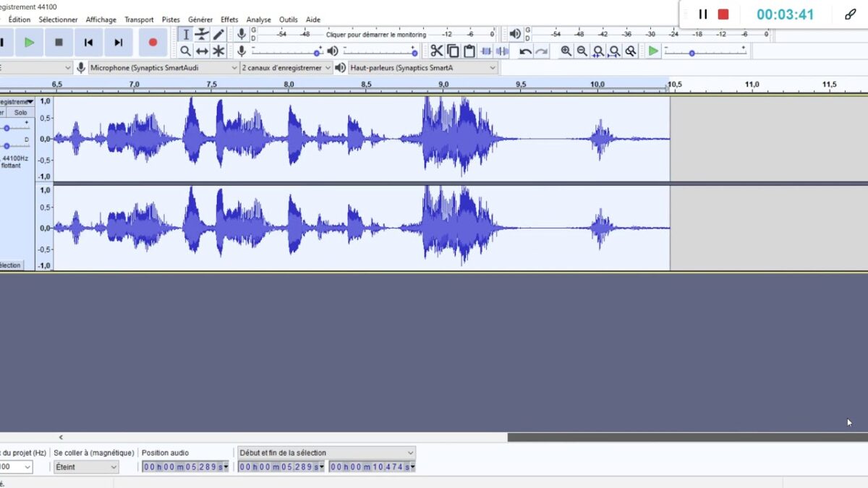This screenshot has height=488, width=868.
Task: Open the Générer menu
Action: tap(200, 20)
